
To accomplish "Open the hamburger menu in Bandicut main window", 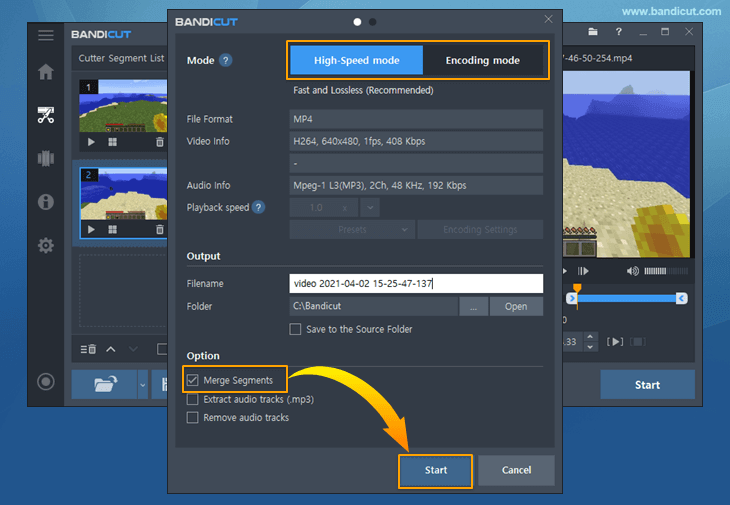I will pos(46,35).
